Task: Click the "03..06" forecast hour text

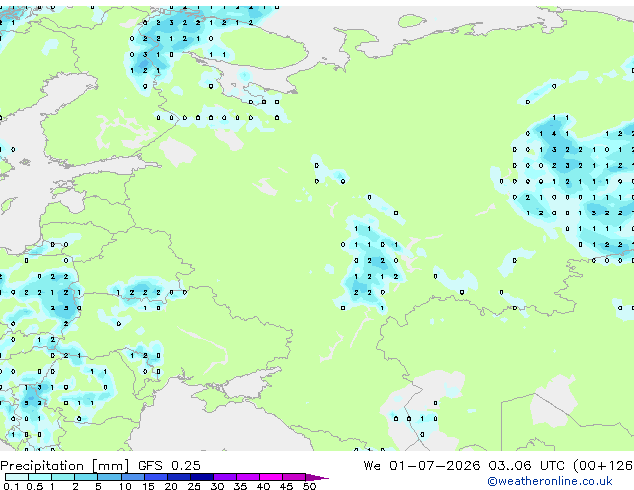Action: [x=509, y=466]
